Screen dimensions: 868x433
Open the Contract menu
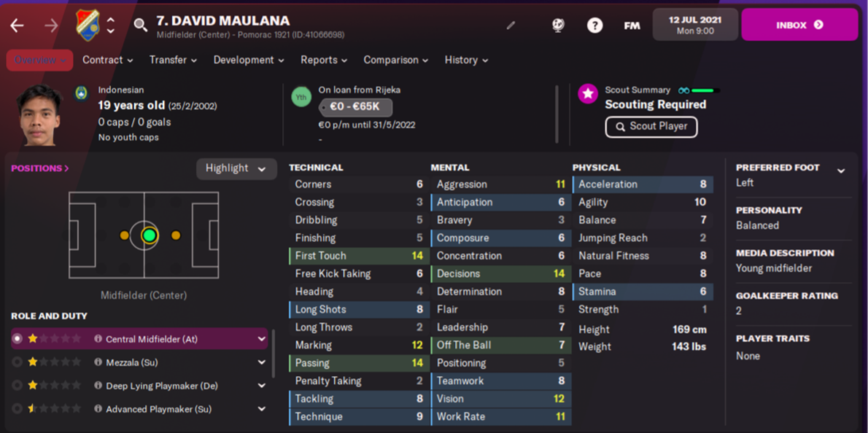[107, 60]
